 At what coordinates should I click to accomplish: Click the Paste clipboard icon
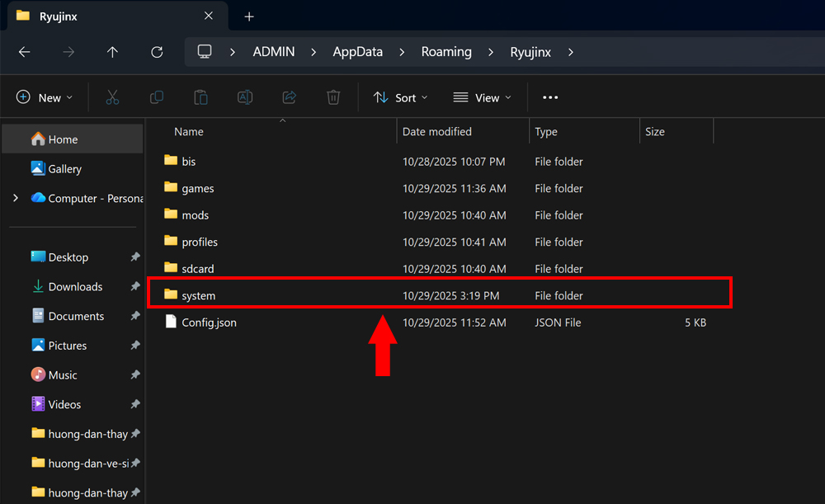tap(200, 97)
